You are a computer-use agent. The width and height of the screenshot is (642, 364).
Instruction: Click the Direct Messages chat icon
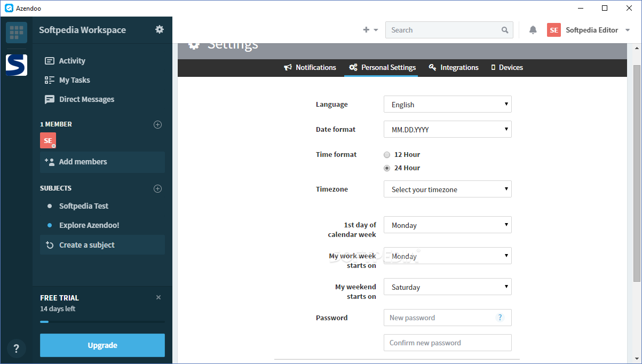tap(50, 99)
